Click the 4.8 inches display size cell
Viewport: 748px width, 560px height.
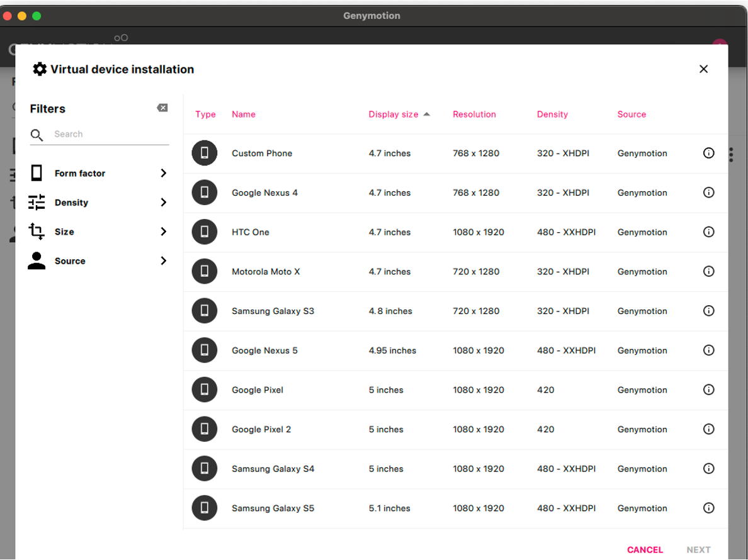(x=390, y=311)
